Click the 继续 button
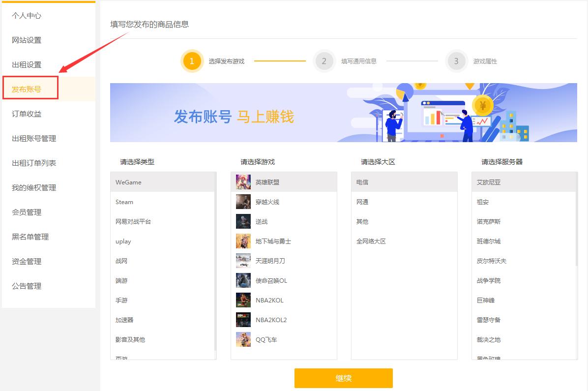This screenshot has height=391, width=588. (x=343, y=378)
